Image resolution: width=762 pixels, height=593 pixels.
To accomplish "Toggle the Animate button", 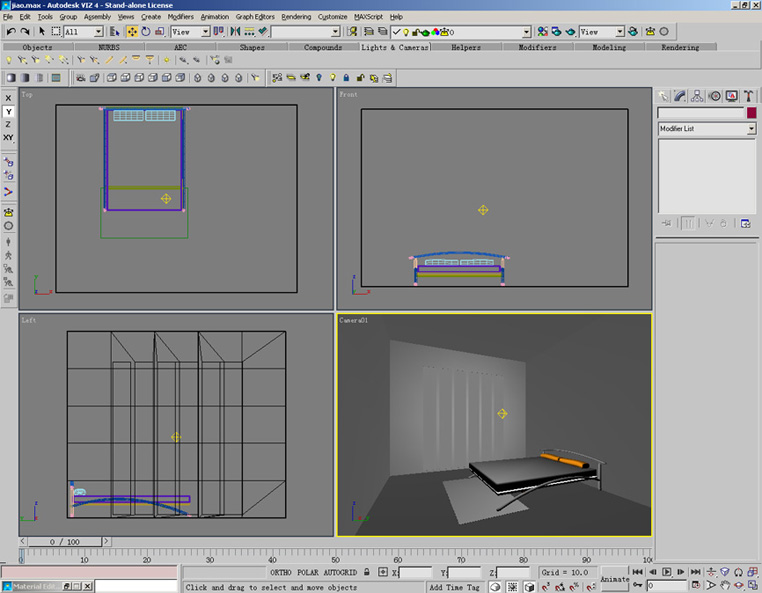I will [615, 579].
